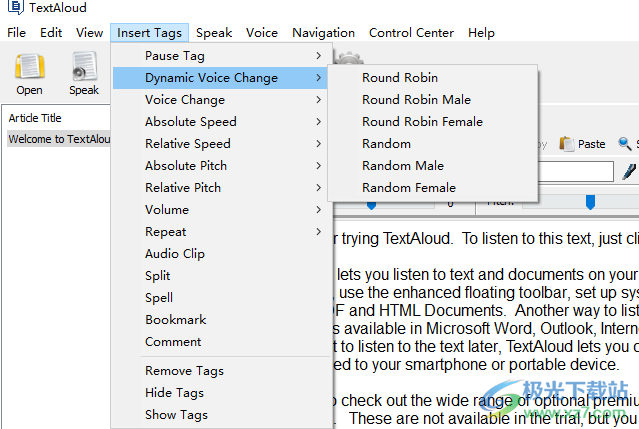Choose Split from Insert Tags menu
This screenshot has height=429, width=639.
point(220,276)
